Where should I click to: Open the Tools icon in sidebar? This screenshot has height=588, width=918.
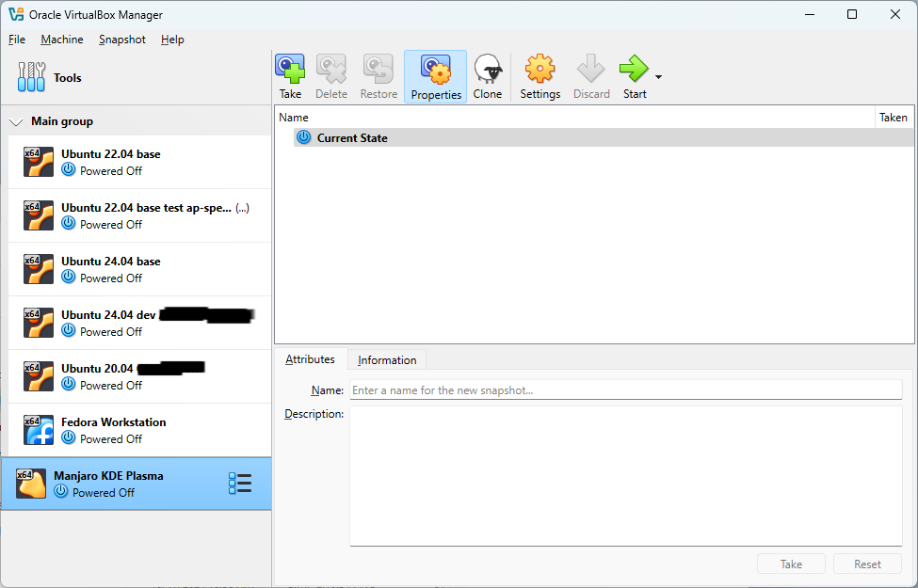[x=31, y=77]
